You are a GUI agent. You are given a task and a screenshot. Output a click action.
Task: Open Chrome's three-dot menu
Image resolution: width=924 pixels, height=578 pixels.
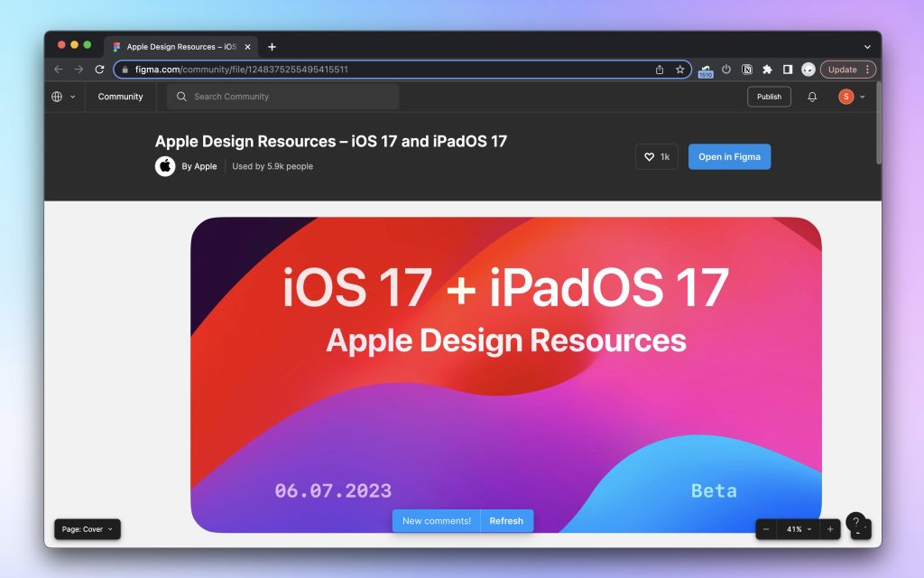pos(867,70)
